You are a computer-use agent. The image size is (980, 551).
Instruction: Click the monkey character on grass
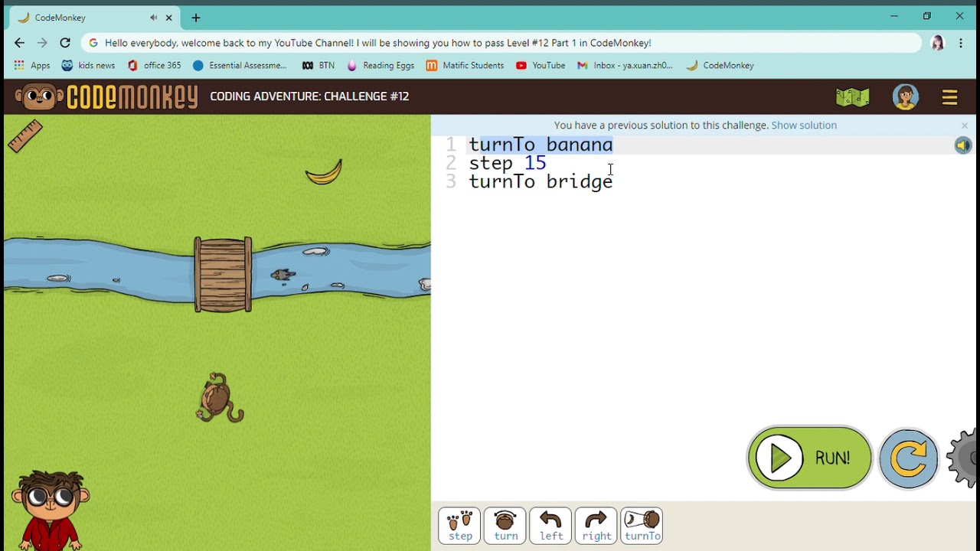click(x=220, y=398)
